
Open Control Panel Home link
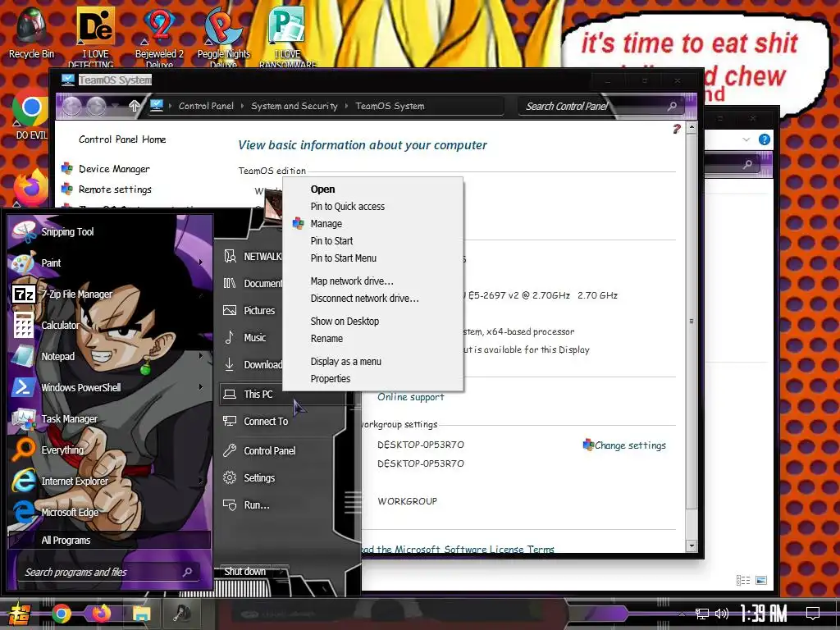point(122,139)
